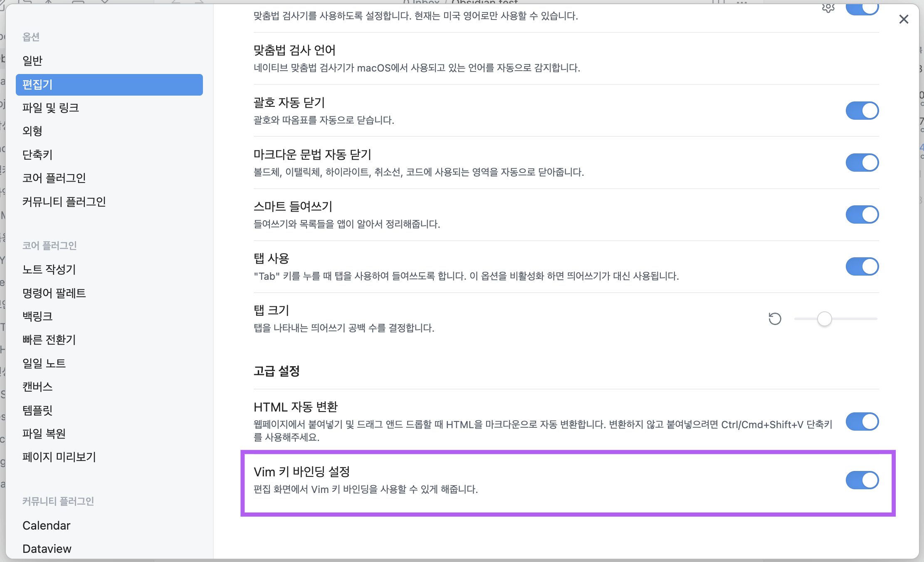Switch to 외형 settings
This screenshot has width=924, height=562.
pos(32,131)
